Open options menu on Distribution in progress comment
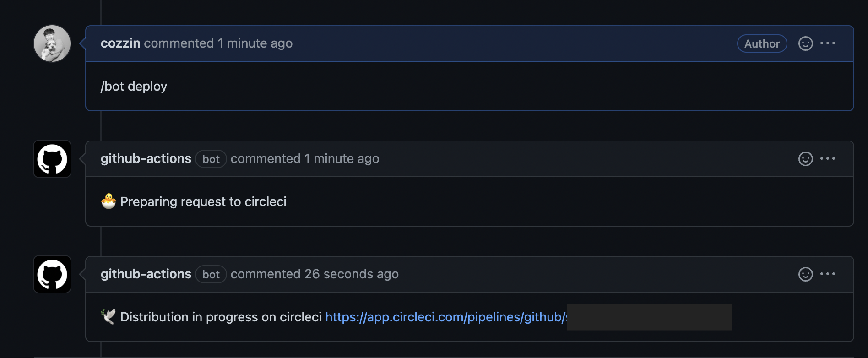This screenshot has height=358, width=868. tap(828, 274)
